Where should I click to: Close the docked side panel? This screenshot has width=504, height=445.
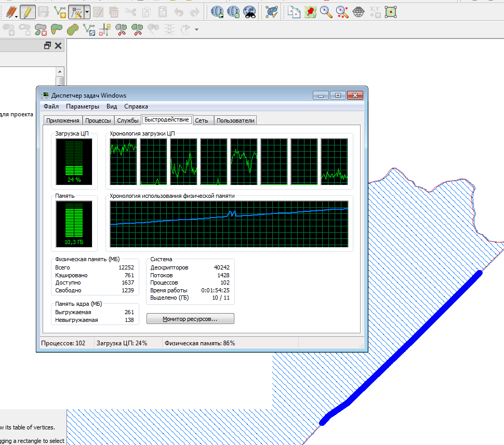point(58,46)
